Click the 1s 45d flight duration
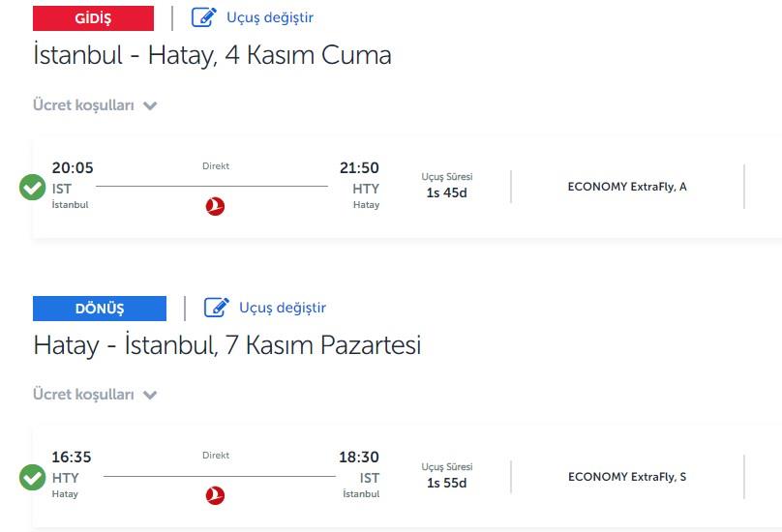Viewport: 782px width, 532px height. pos(447,192)
